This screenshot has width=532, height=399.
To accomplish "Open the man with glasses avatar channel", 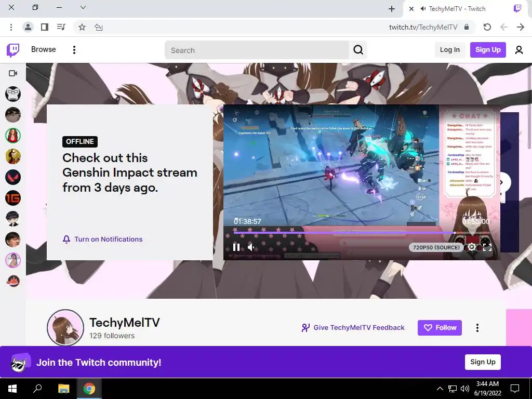I will point(13,240).
